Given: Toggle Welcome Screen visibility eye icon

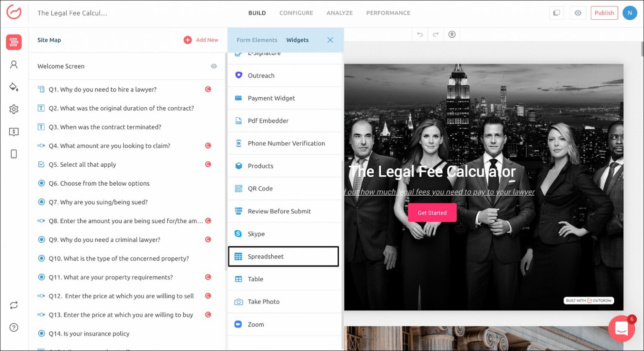Looking at the screenshot, I should [214, 66].
